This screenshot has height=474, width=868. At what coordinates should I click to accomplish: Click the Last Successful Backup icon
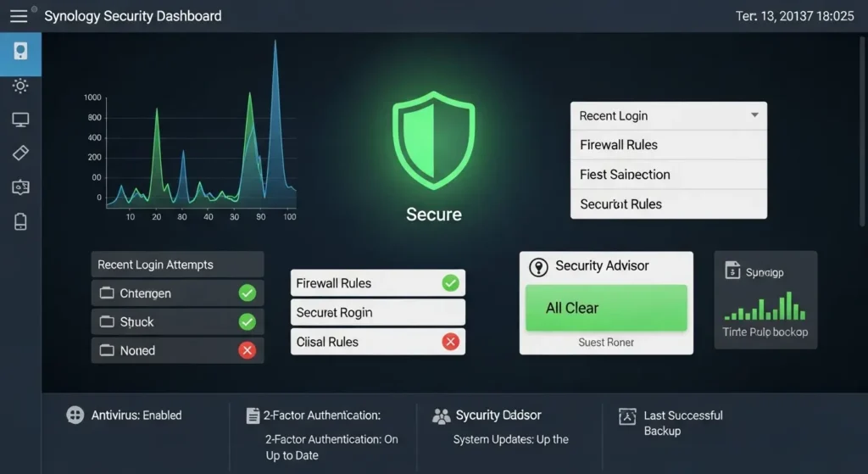(x=627, y=415)
